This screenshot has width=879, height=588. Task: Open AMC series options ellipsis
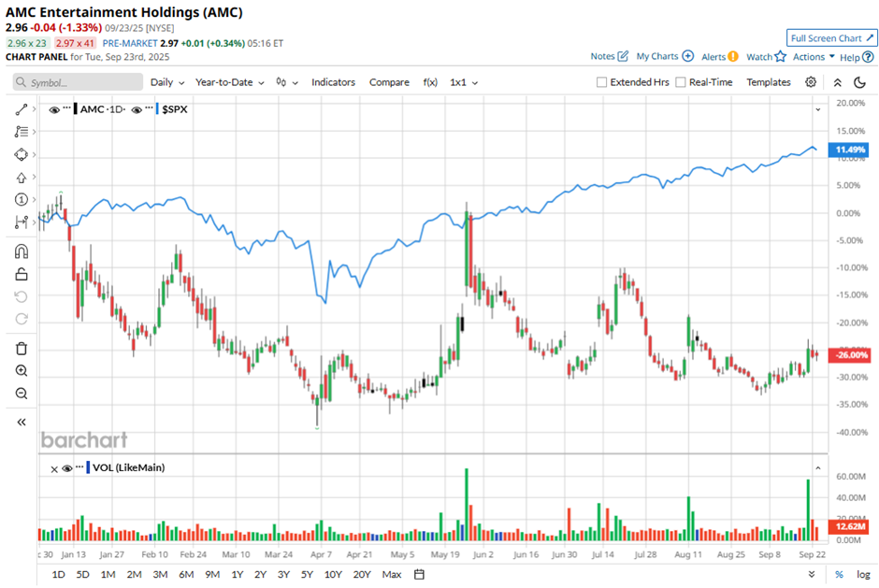67,107
